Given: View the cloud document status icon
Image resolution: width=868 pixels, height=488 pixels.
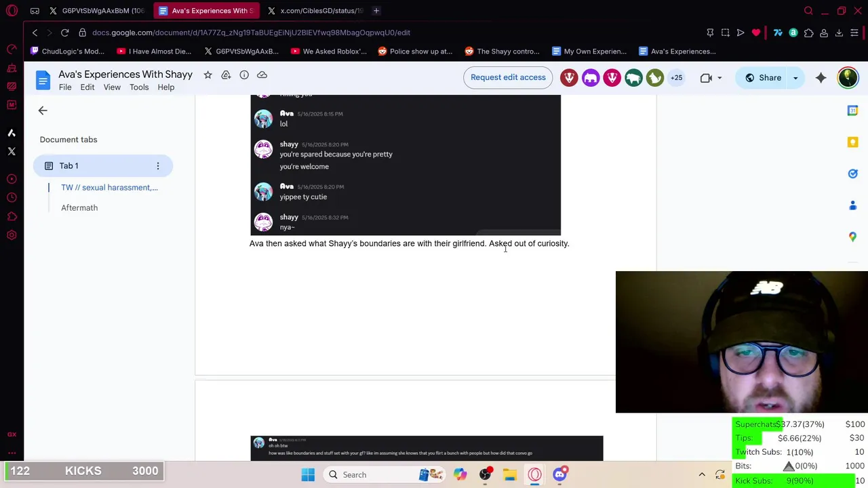Looking at the screenshot, I should point(262,75).
